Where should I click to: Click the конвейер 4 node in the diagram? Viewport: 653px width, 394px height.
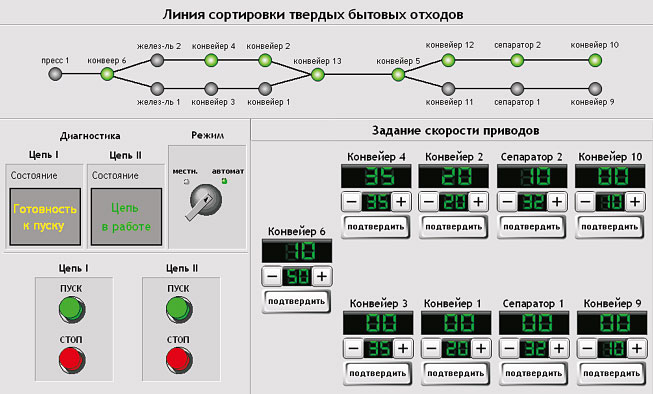tap(211, 60)
